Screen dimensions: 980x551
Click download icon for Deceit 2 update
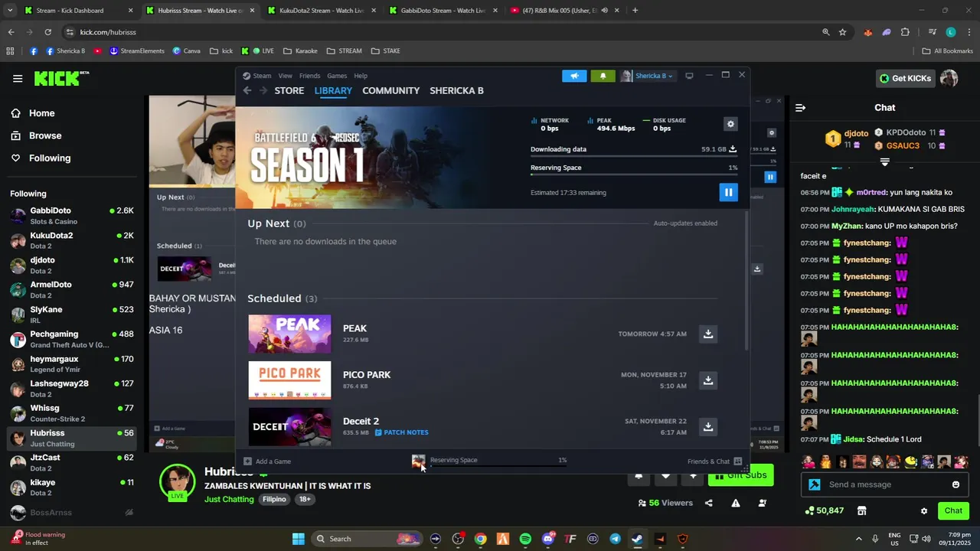pos(708,426)
